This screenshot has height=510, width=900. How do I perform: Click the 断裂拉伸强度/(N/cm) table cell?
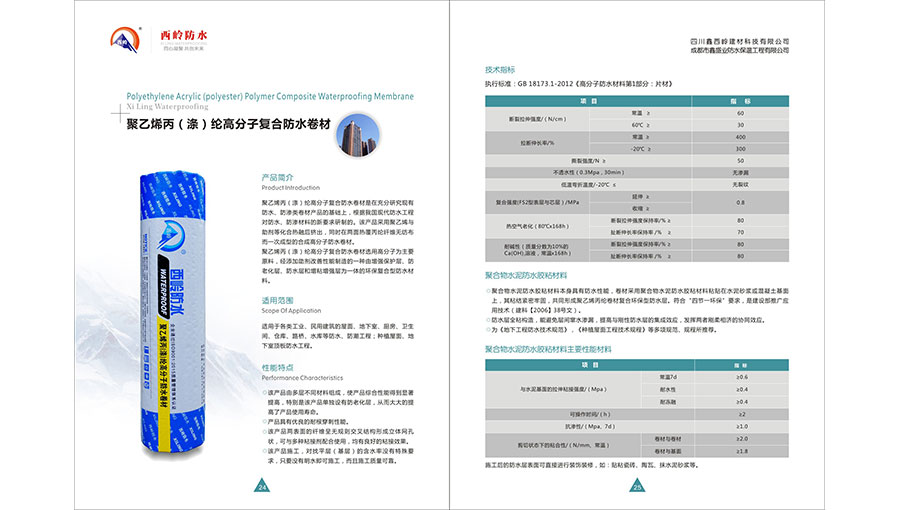click(x=537, y=119)
